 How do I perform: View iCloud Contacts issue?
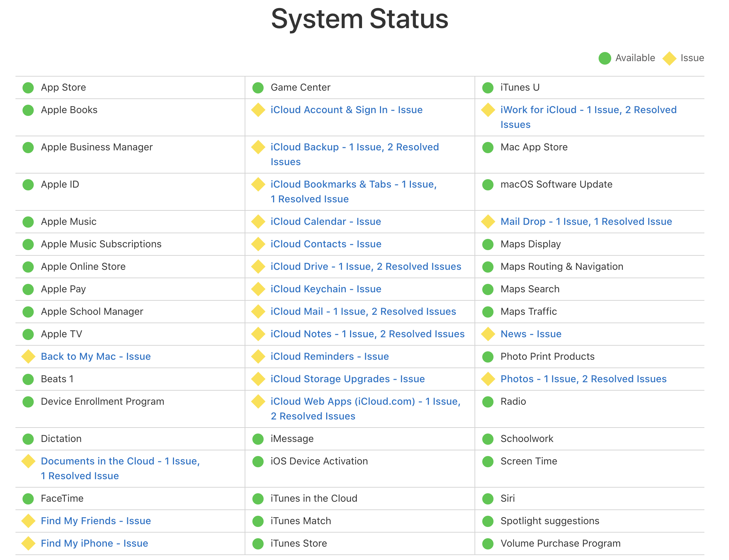point(326,244)
